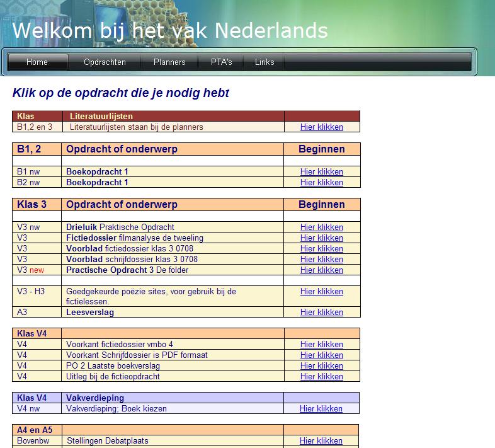
Task: Click 'Fictiedossier filmanalyse de tweeling' text
Action: click(x=135, y=238)
